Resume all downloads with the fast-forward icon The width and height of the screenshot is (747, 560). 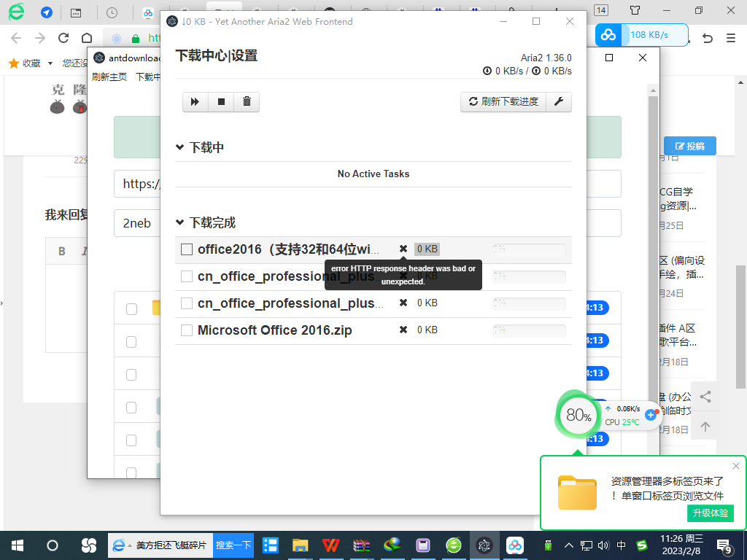coord(196,102)
